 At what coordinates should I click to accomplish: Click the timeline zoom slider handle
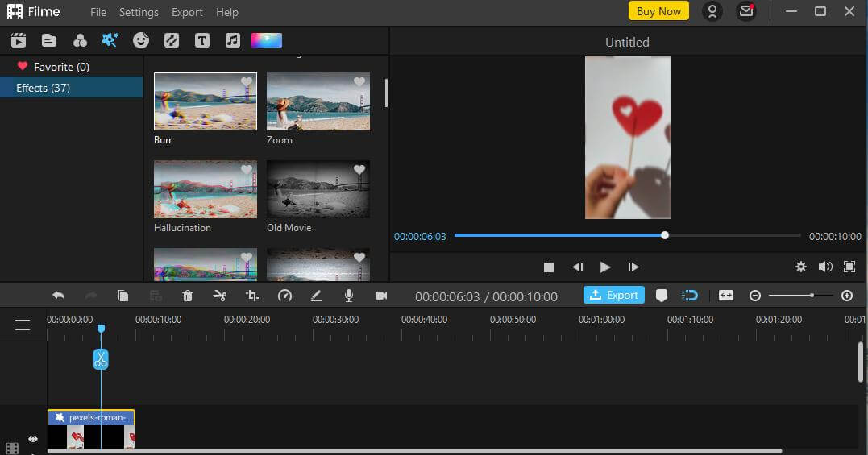tap(812, 296)
